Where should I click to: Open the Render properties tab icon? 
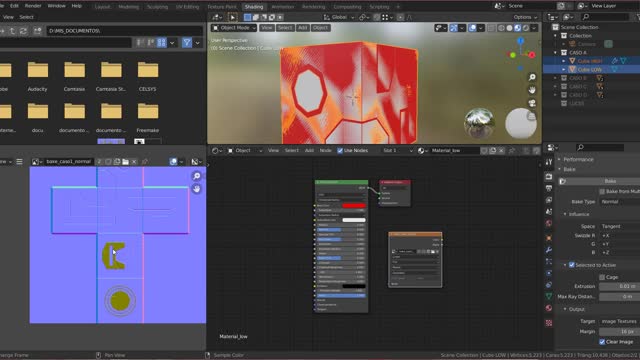click(x=549, y=177)
